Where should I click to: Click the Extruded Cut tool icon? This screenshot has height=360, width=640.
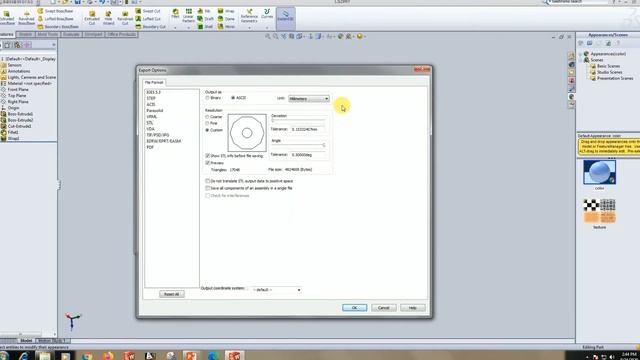(92, 17)
